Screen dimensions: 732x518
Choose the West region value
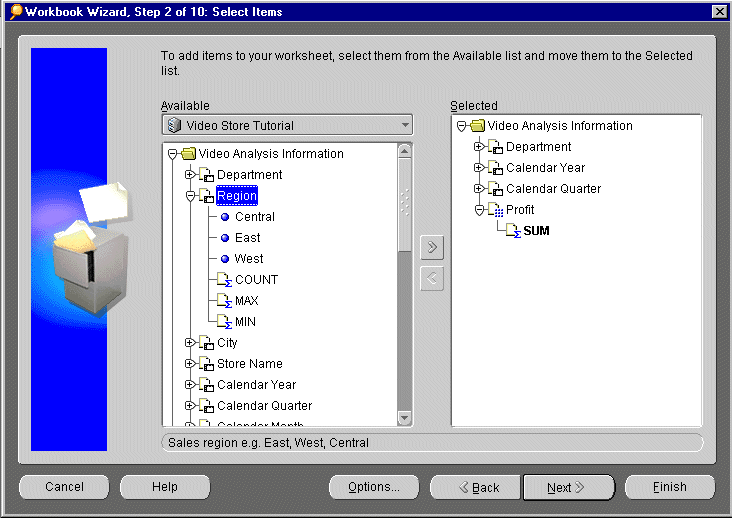pos(248,259)
